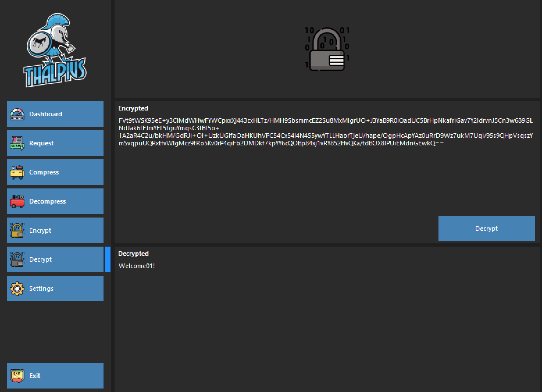Click the yellow Compress machine icon
Screen dimensions: 542x392
coord(17,172)
